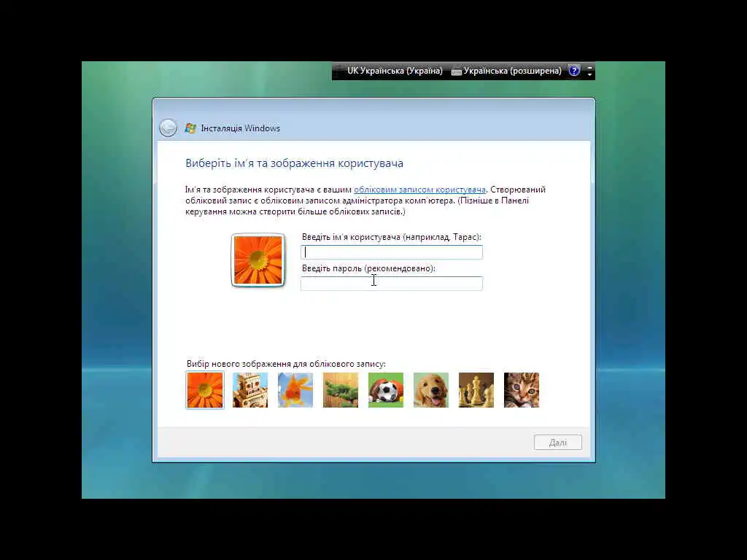Focus the password input field
747x560 pixels.
coord(392,284)
